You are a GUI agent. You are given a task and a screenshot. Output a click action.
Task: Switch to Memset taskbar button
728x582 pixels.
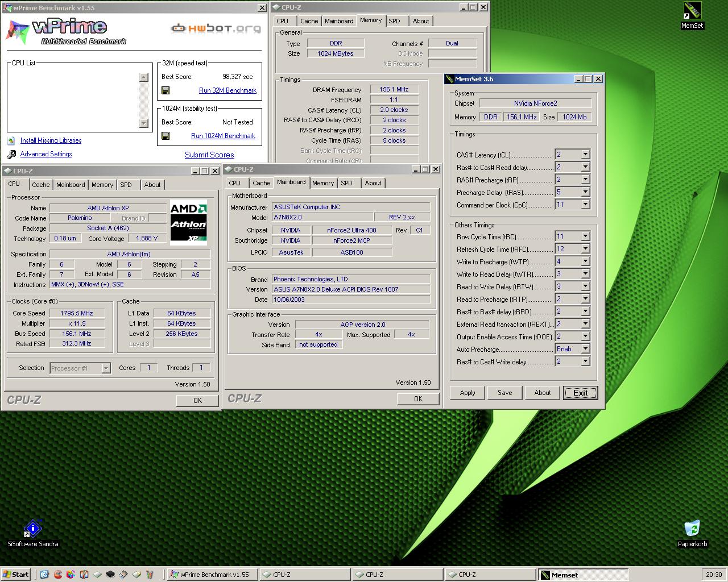(584, 575)
